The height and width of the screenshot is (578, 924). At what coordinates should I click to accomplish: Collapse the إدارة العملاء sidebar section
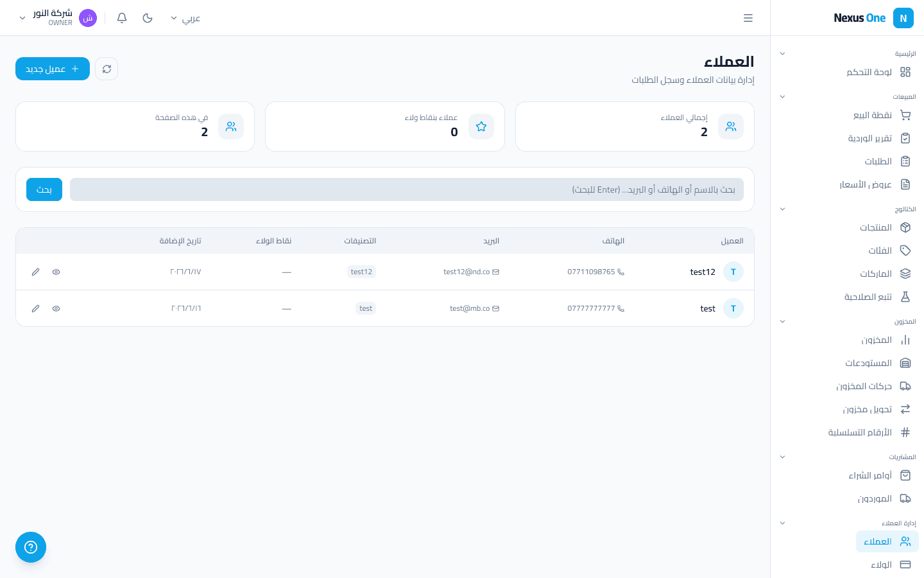[782, 523]
